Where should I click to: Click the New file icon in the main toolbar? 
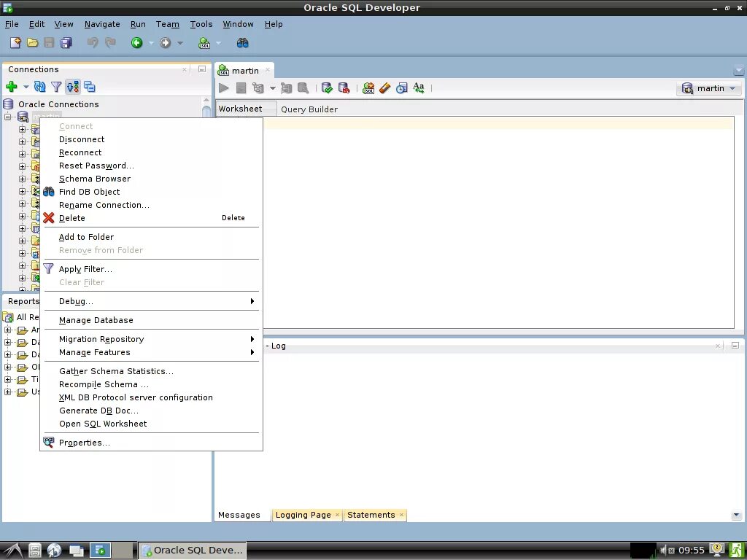(15, 43)
